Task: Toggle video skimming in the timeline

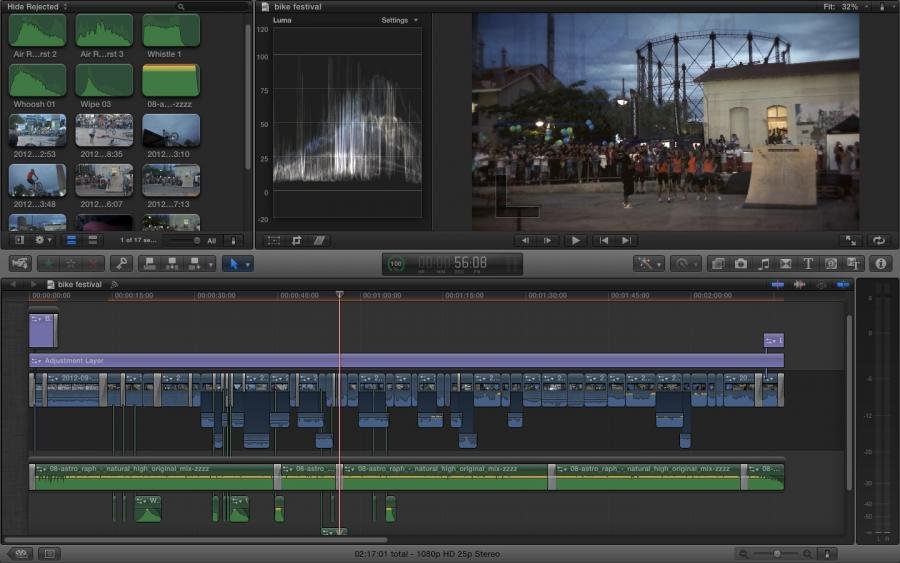Action: coord(778,284)
